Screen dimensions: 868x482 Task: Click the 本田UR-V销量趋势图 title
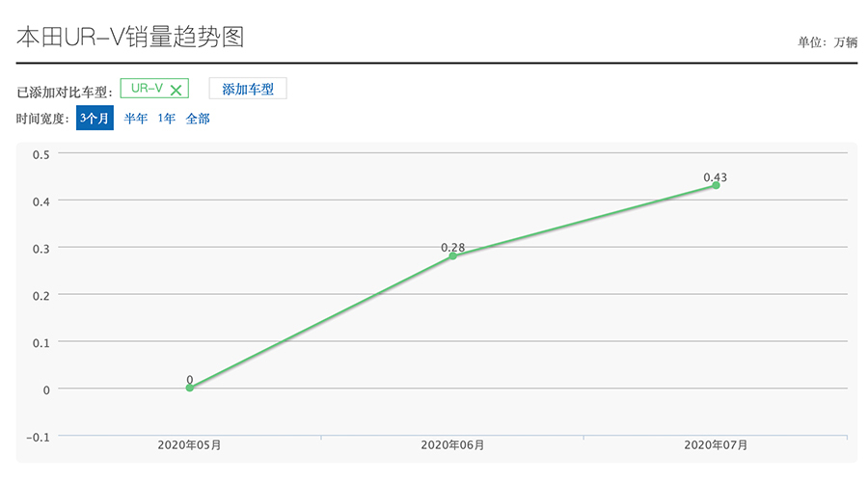click(130, 37)
